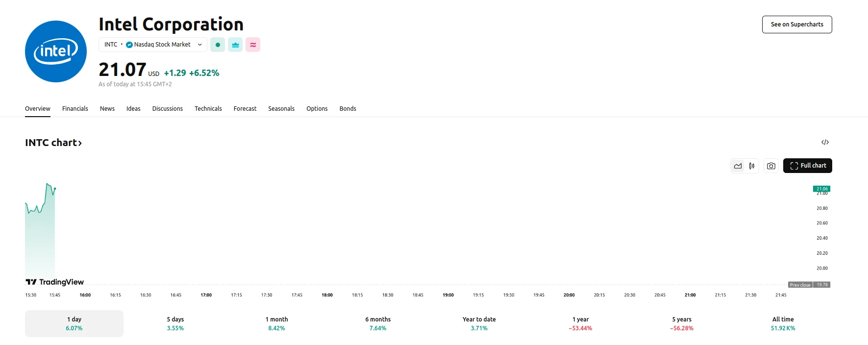Click the pink approximately-equal icon
The width and height of the screenshot is (868, 345).
pyautogui.click(x=253, y=45)
